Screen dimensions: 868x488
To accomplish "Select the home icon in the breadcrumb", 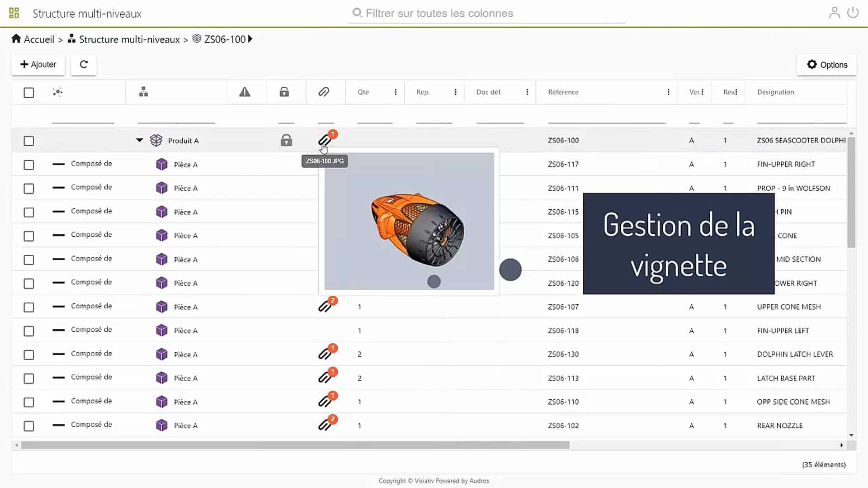I will tap(17, 39).
